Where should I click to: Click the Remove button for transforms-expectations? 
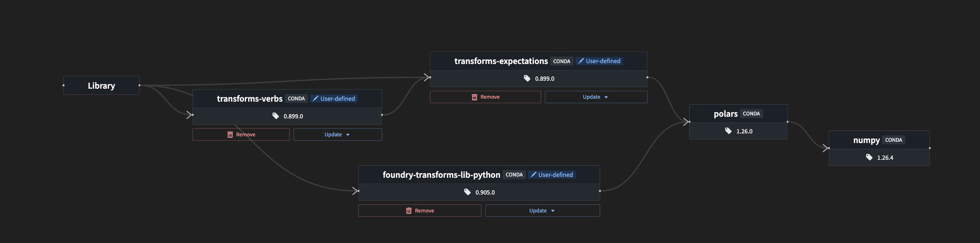click(485, 97)
